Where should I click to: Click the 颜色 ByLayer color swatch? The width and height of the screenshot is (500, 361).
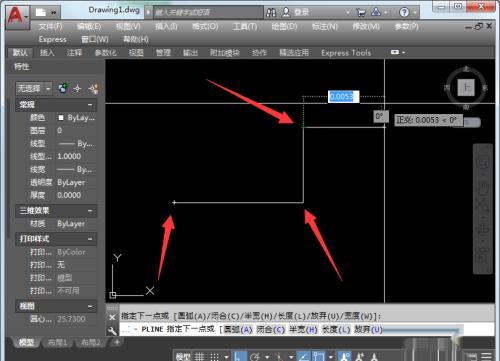[61, 118]
